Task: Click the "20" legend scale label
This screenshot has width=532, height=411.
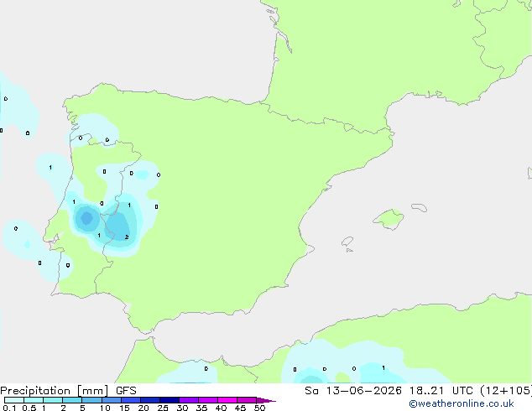Action: click(x=143, y=408)
